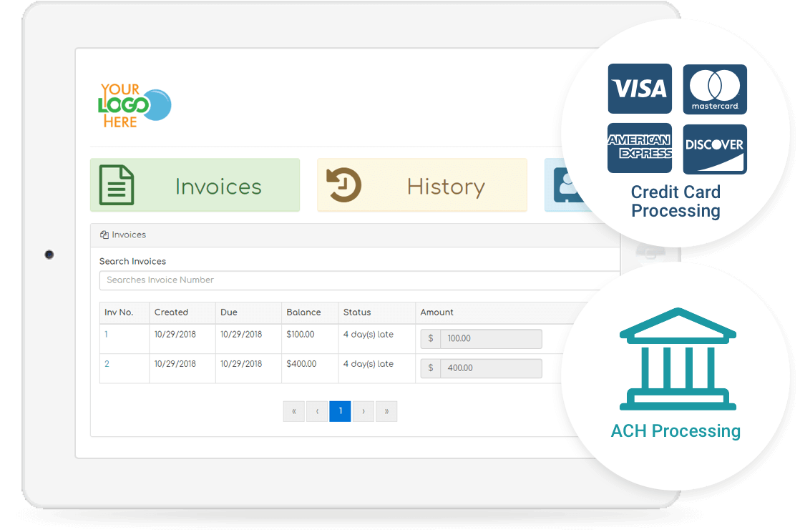Click the ACH Processing label
This screenshot has width=800, height=532.
click(x=676, y=431)
